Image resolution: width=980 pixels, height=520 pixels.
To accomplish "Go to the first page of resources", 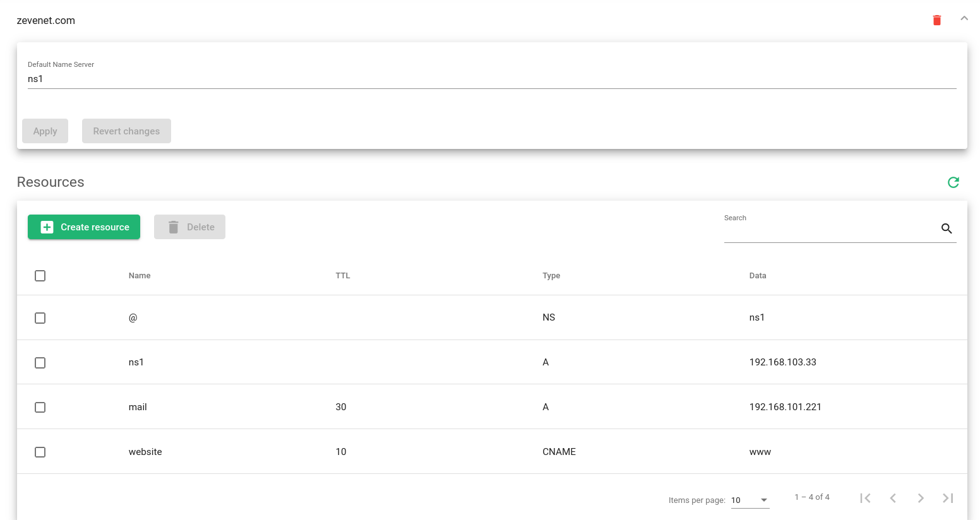I will [x=865, y=498].
